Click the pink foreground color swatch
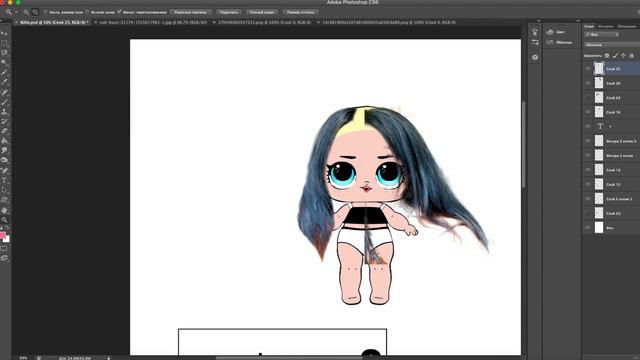640x360 pixels. (x=2, y=235)
